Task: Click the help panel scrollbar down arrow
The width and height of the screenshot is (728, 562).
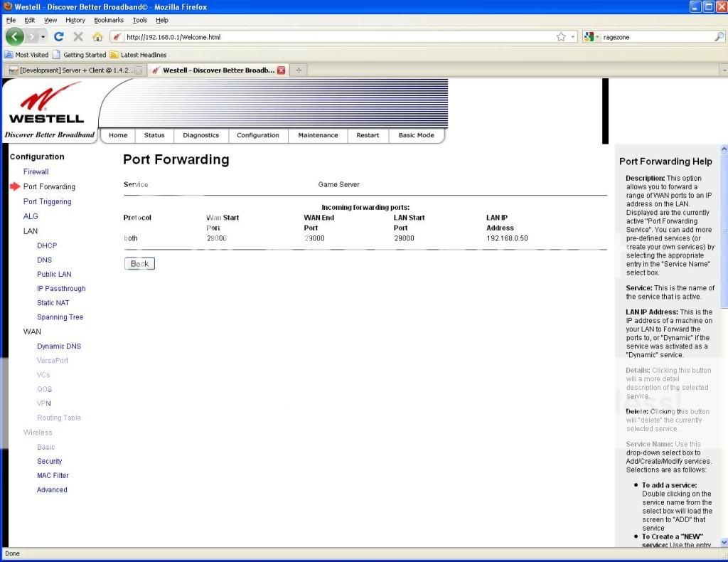Action: 724,542
